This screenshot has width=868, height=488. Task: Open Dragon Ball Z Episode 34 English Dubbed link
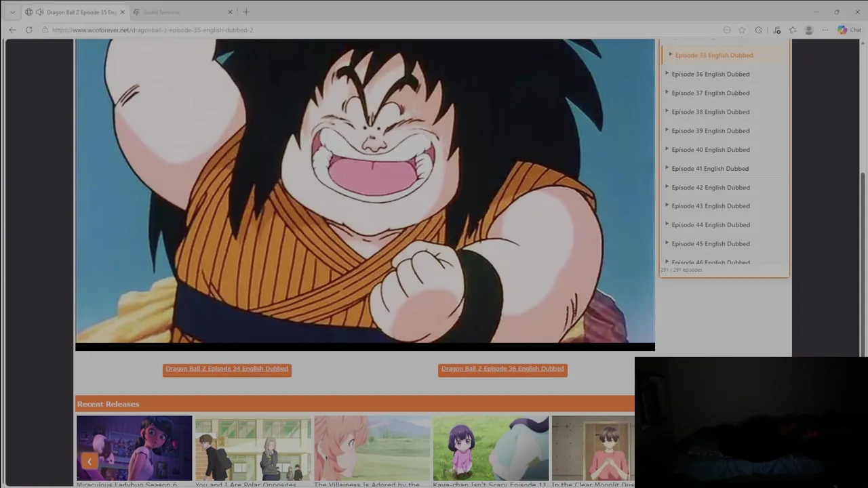(x=227, y=369)
